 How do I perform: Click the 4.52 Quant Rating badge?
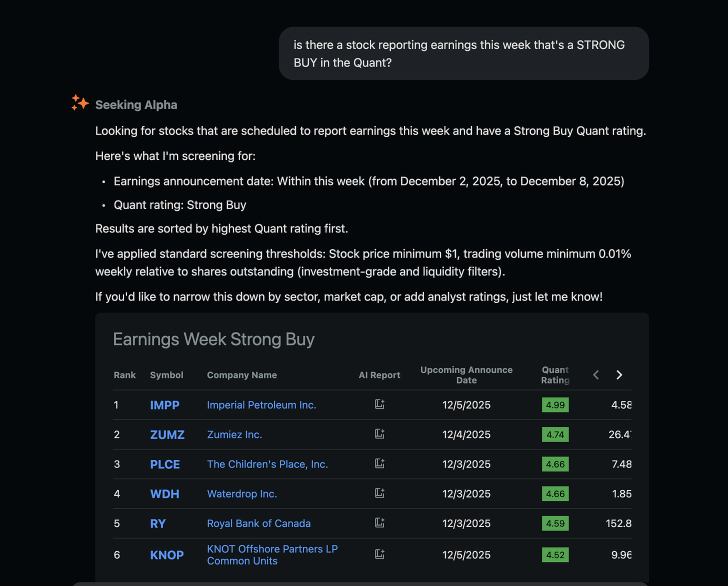pos(555,555)
